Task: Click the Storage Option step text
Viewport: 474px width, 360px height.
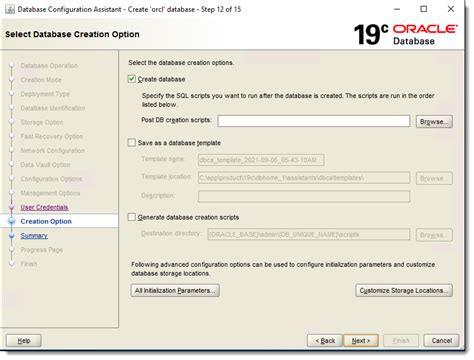Action: click(42, 122)
